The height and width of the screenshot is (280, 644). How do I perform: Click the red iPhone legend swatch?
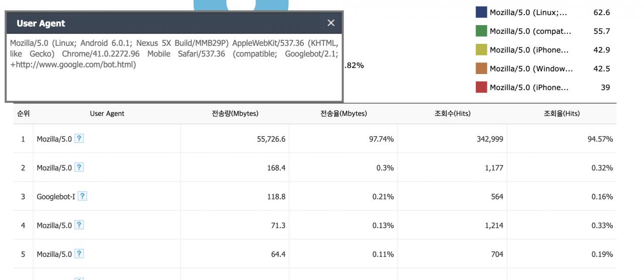(x=481, y=87)
